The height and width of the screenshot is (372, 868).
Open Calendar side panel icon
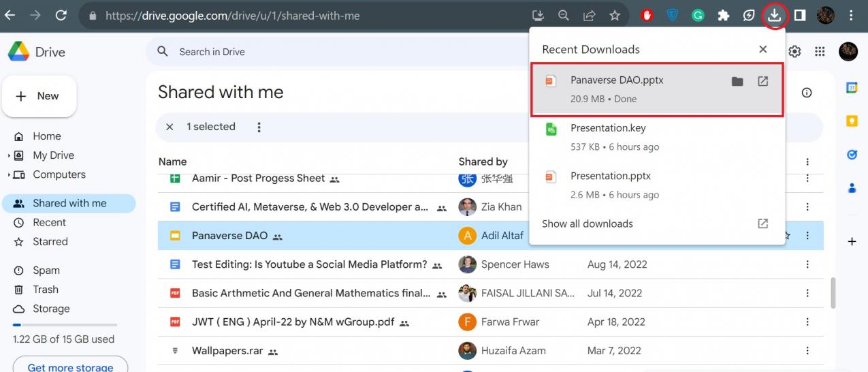click(x=852, y=88)
